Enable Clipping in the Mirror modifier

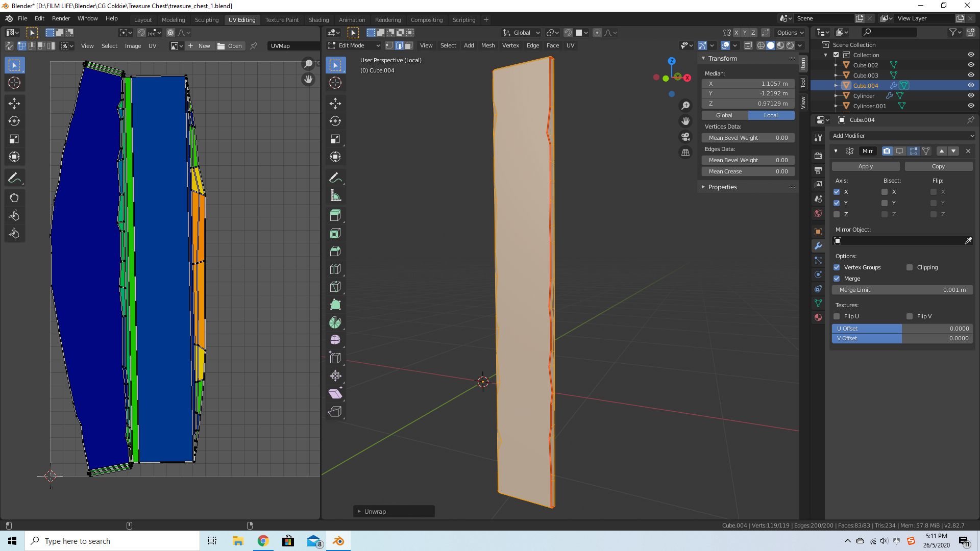pyautogui.click(x=910, y=267)
